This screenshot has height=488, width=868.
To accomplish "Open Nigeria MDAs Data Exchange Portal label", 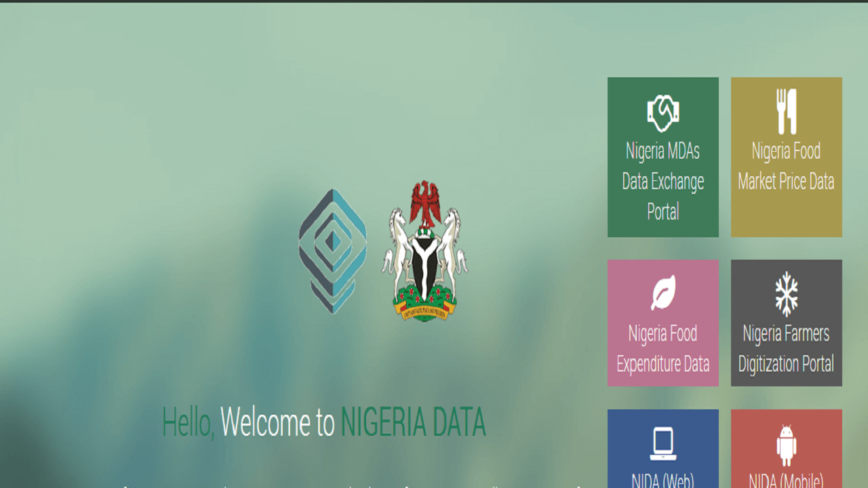I will [663, 181].
